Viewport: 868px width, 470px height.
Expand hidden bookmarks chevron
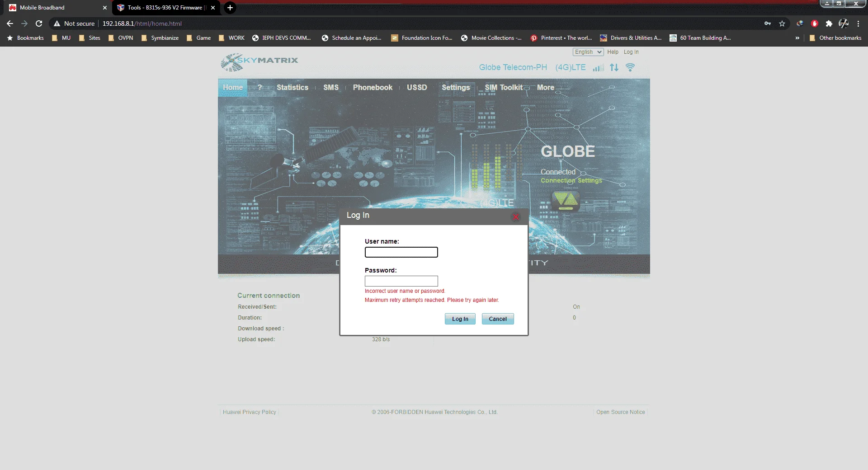click(797, 38)
